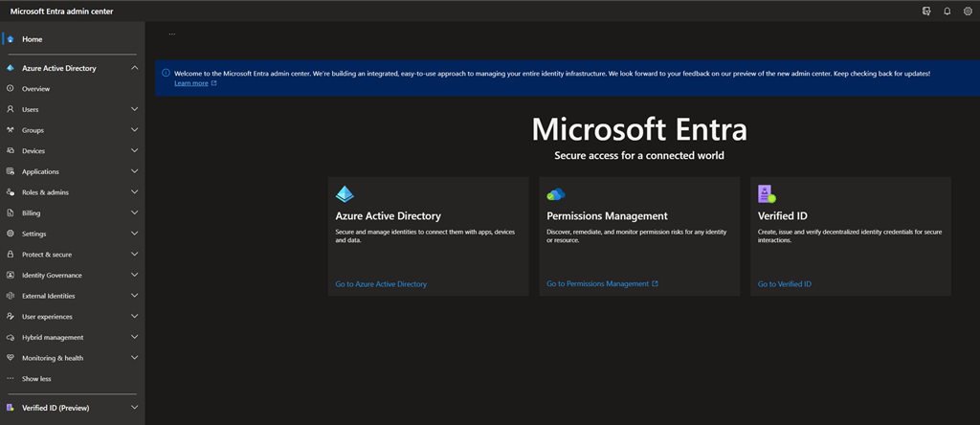Click the Azure Active Directory pyramid card icon
This screenshot has width=980, height=425.
tap(345, 194)
